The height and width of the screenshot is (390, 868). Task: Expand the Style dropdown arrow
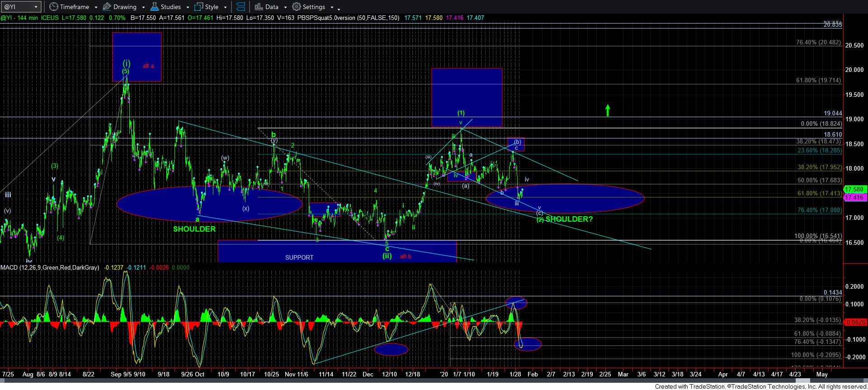[x=225, y=7]
